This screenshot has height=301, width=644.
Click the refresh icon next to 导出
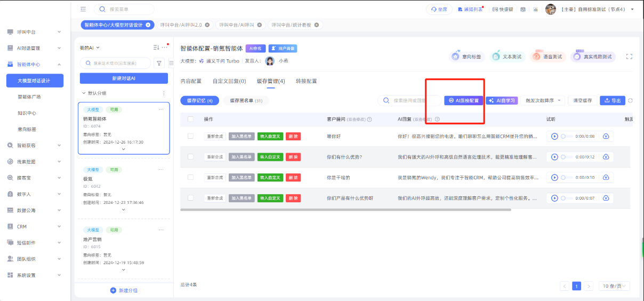631,100
